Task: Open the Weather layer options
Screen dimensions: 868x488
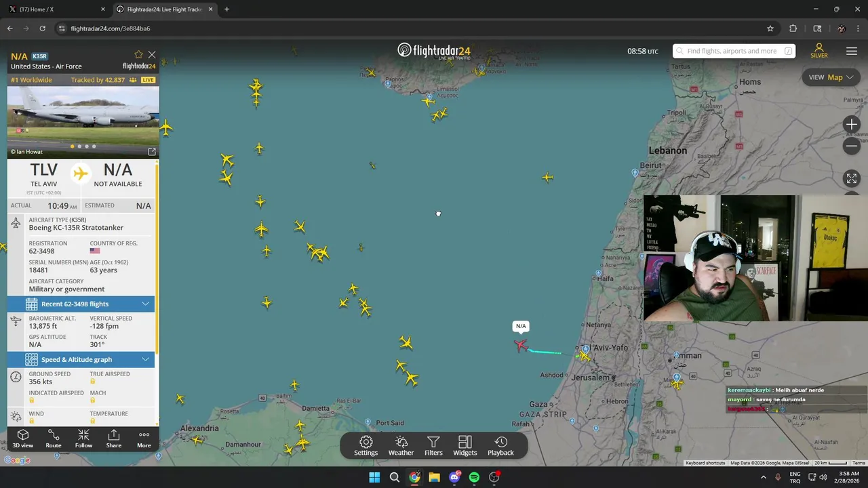Action: coord(401,446)
